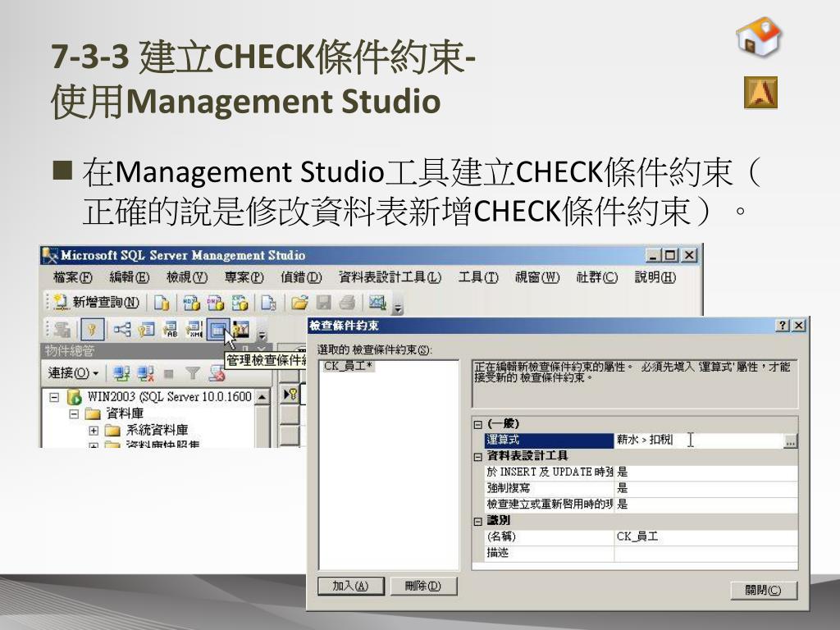Open the 連接(O) dropdown in Object Explorer
840x630 pixels.
73,373
